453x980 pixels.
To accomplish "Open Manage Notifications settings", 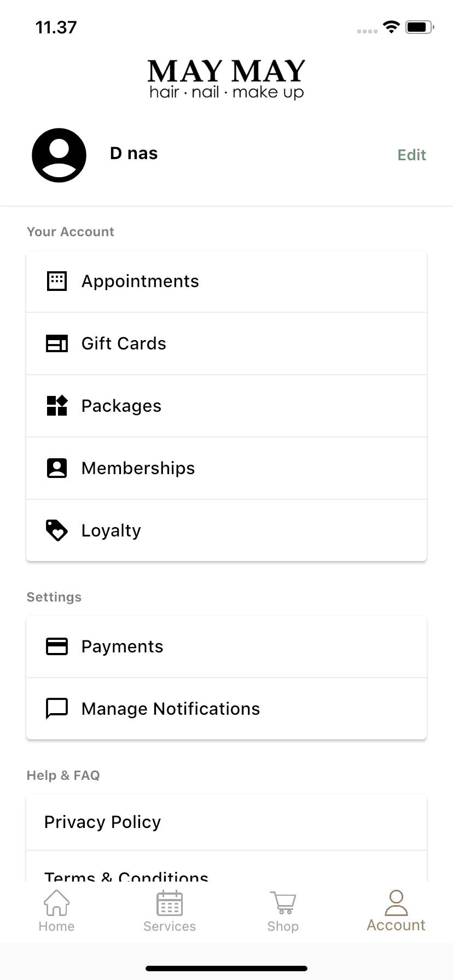I will (226, 709).
